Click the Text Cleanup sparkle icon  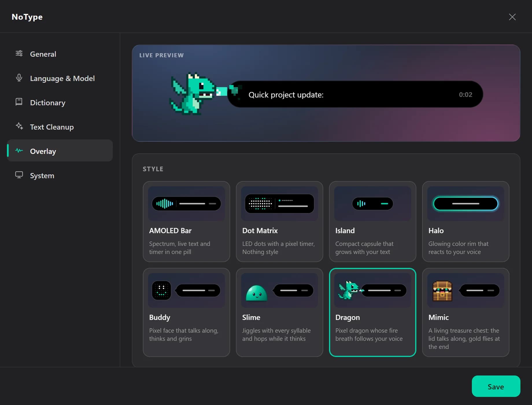(19, 126)
